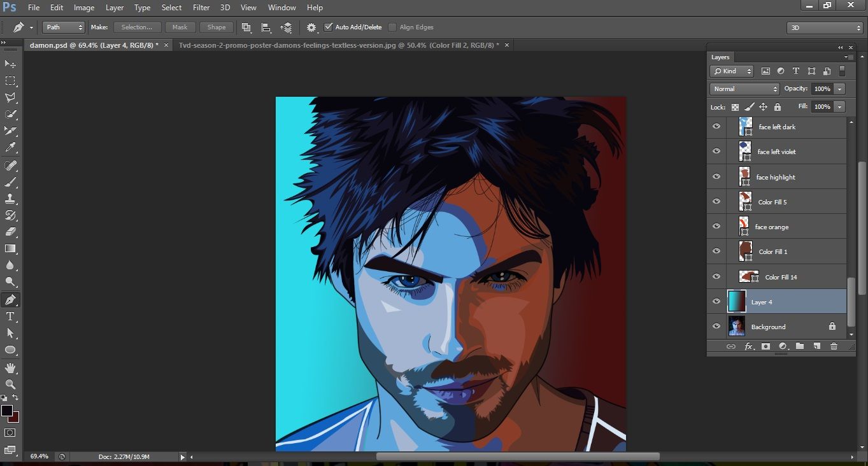Select the Gradient tool

tap(10, 248)
